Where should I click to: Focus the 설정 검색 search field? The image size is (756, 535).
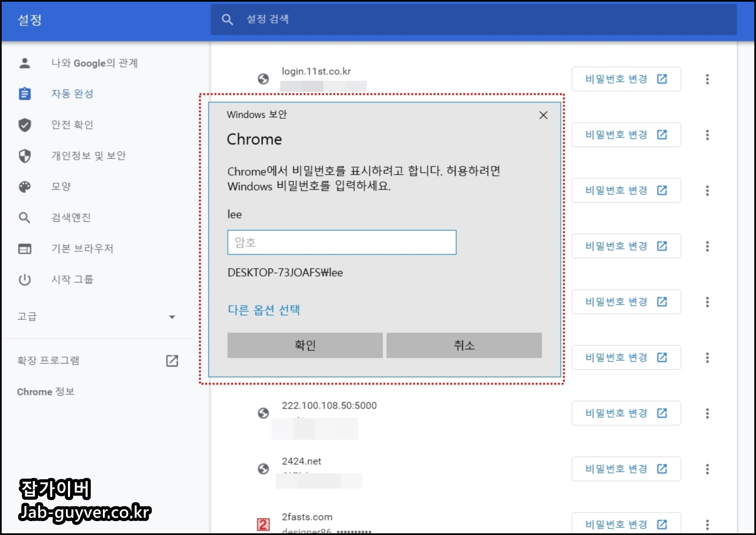pos(473,19)
